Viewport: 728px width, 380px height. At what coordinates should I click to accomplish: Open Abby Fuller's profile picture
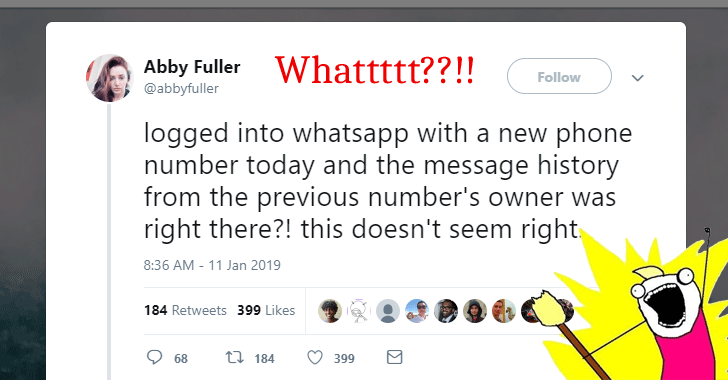pos(110,78)
